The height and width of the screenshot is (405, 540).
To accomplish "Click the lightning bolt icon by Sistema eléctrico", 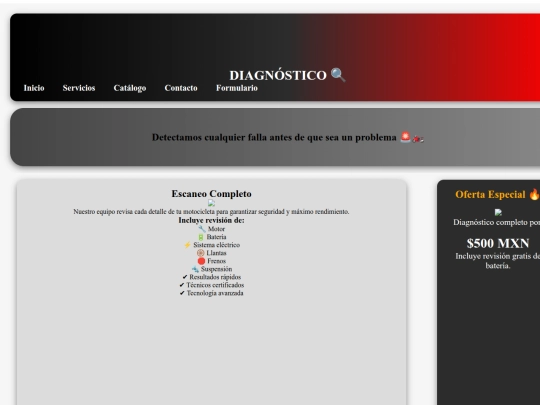I will [x=187, y=245].
